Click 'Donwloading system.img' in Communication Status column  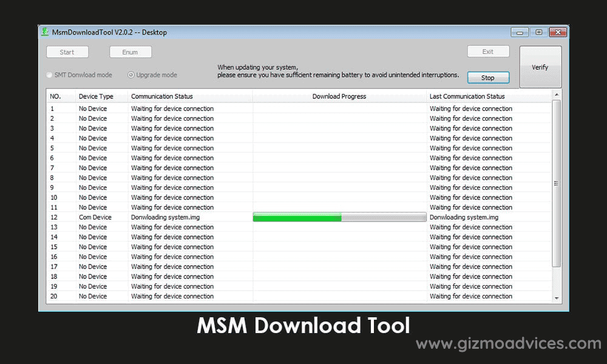tap(165, 217)
